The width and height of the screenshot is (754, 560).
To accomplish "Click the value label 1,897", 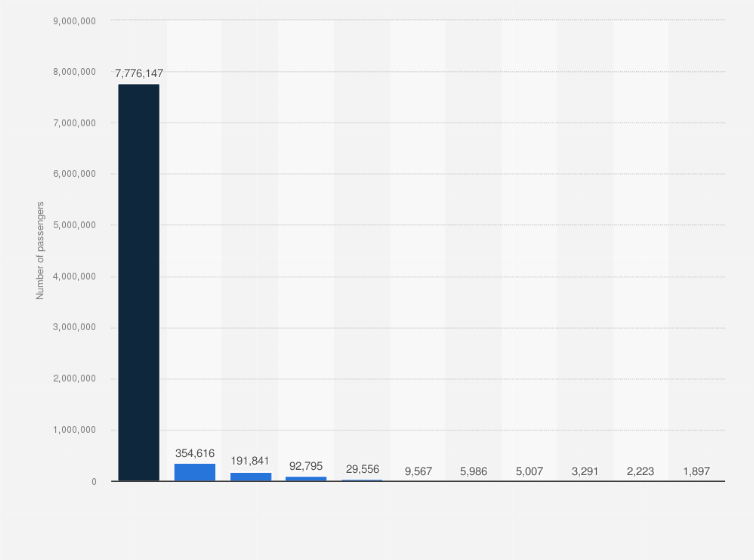I will coord(697,471).
